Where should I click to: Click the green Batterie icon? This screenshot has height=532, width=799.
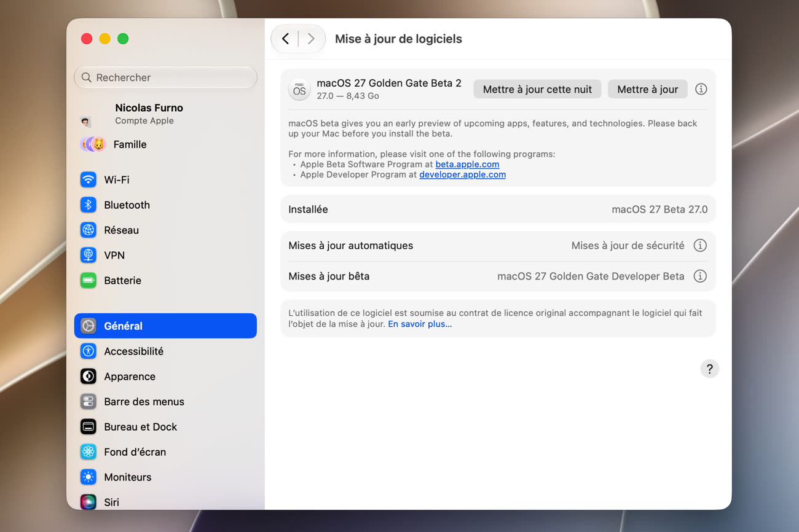(x=89, y=280)
